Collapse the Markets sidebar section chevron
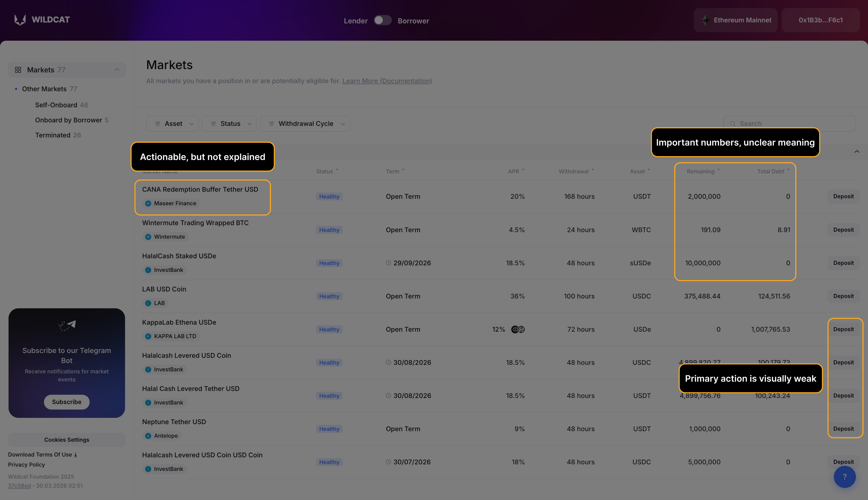 [x=117, y=70]
